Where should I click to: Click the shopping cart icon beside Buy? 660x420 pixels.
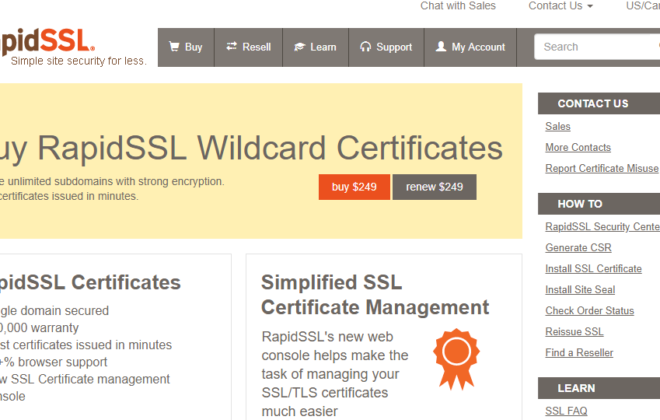(174, 46)
